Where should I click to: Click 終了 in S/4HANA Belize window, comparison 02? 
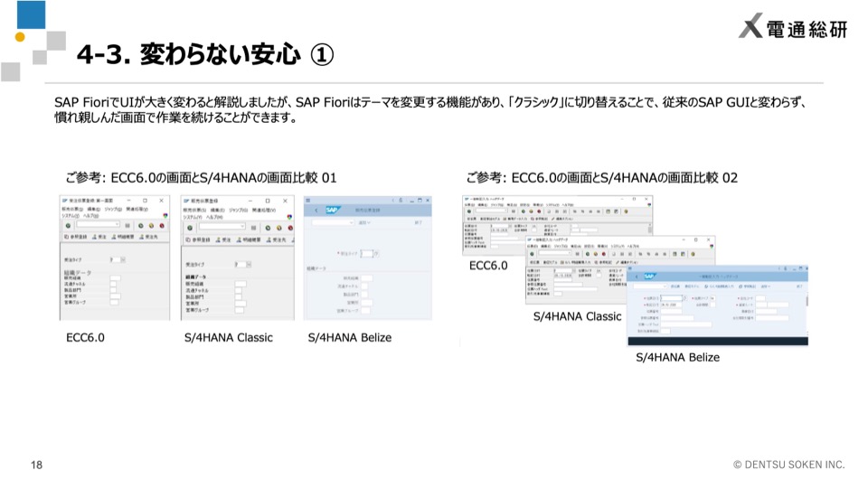(x=798, y=286)
